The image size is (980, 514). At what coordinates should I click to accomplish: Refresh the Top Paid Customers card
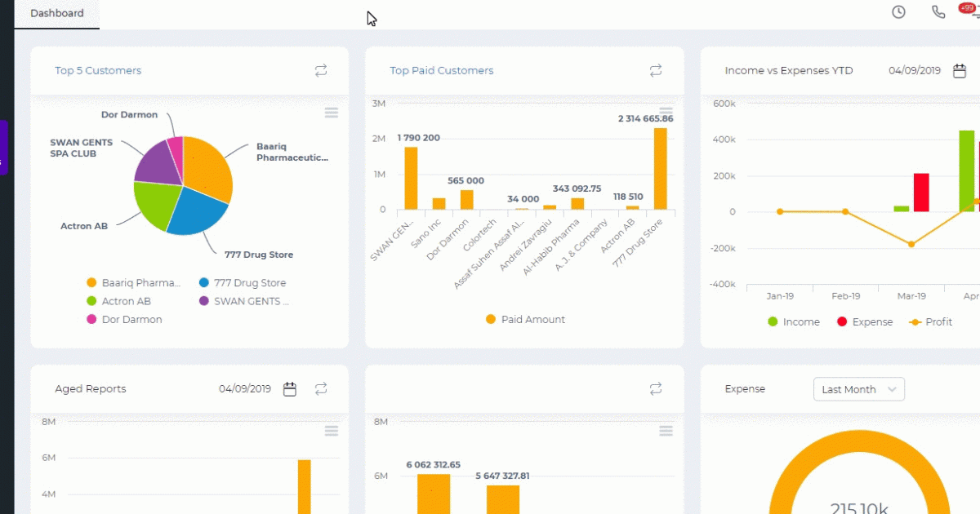[656, 71]
